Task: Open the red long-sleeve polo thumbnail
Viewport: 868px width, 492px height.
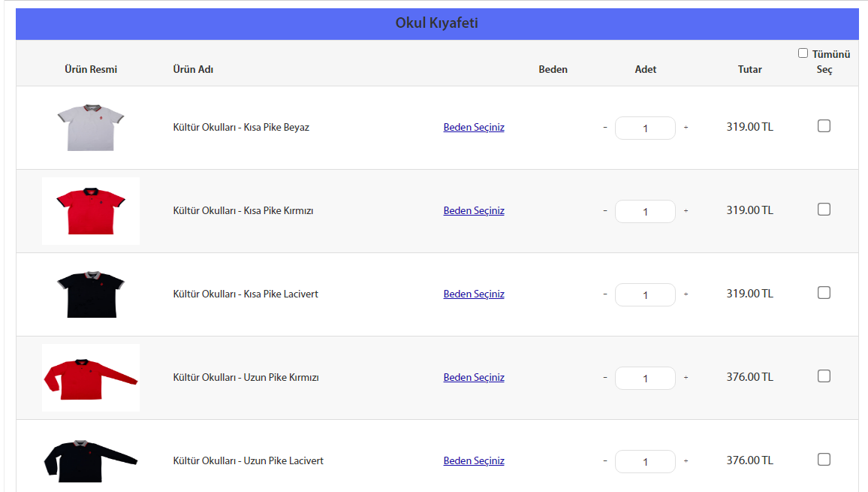Action: tap(91, 378)
